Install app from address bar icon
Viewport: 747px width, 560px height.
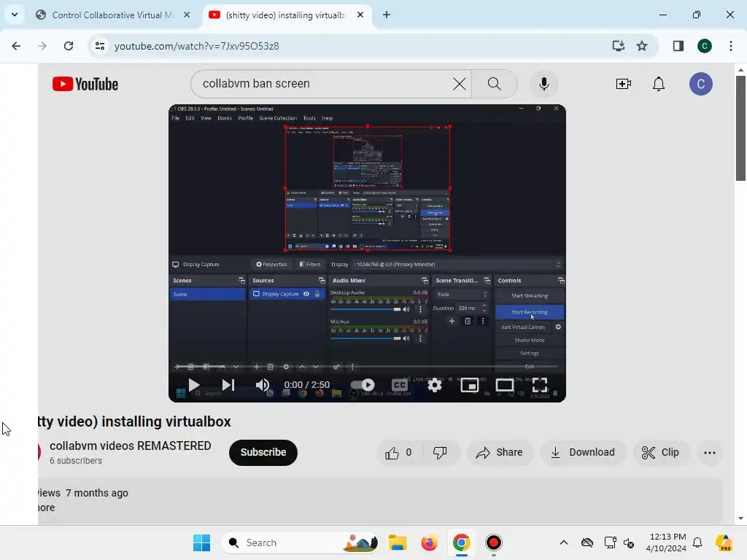point(619,46)
